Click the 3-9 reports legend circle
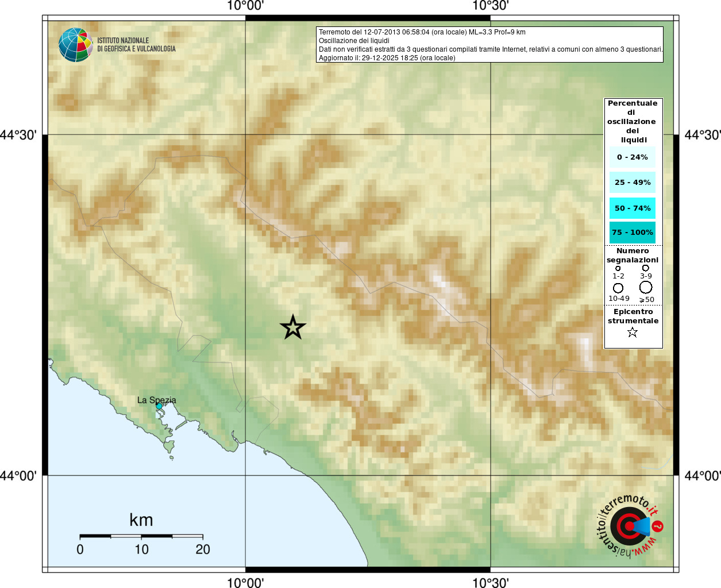The height and width of the screenshot is (588, 721). click(x=646, y=268)
